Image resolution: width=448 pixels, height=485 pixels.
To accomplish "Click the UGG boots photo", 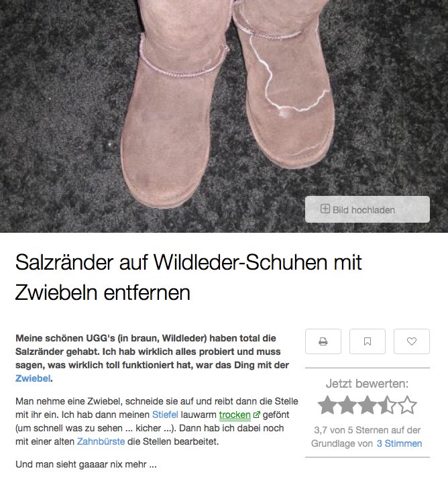I will click(x=224, y=116).
